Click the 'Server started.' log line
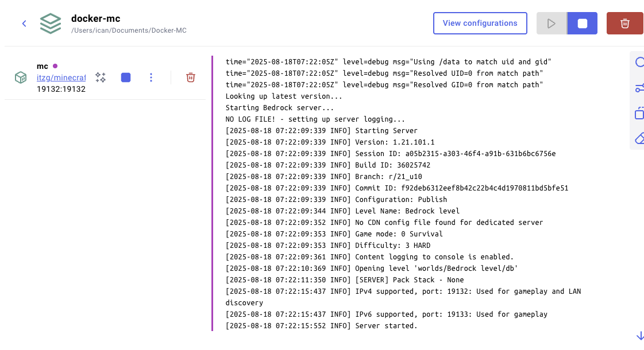This screenshot has width=644, height=350. (321, 326)
